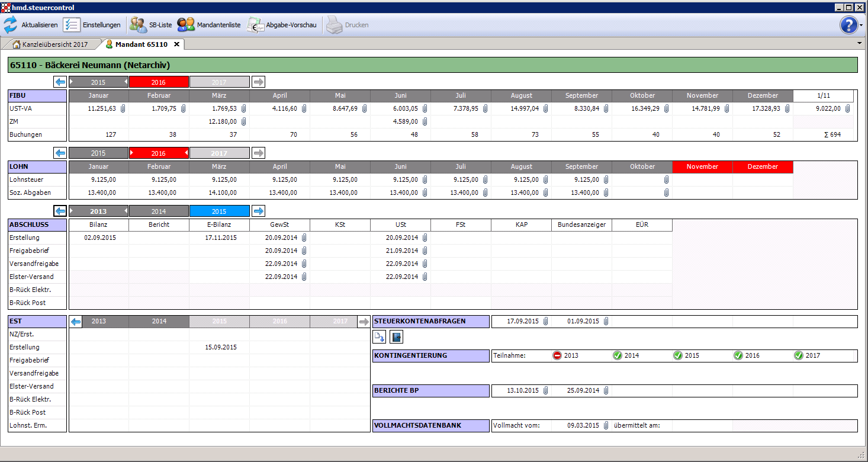Expand the tab list dropdown arrow

pyautogui.click(x=859, y=44)
